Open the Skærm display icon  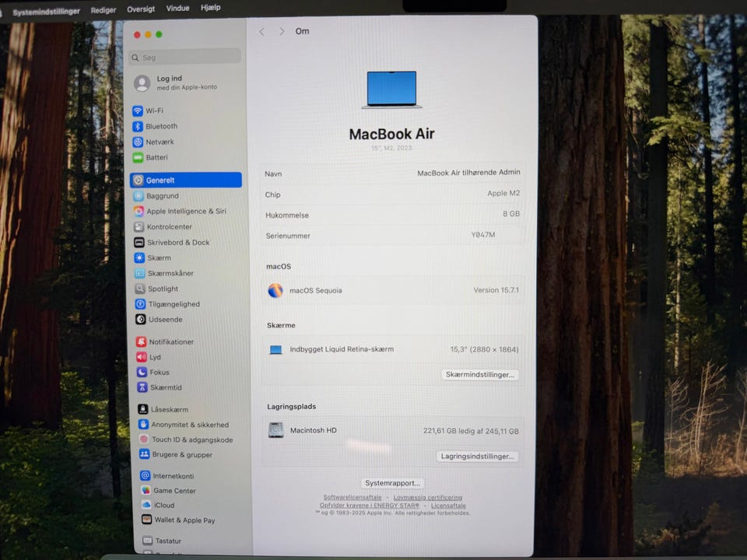(139, 257)
